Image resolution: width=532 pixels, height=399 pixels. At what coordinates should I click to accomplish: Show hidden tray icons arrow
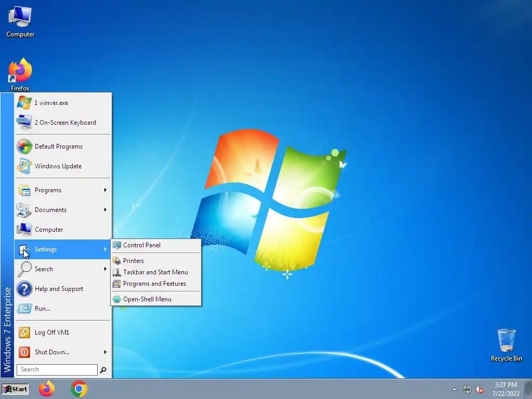(454, 389)
